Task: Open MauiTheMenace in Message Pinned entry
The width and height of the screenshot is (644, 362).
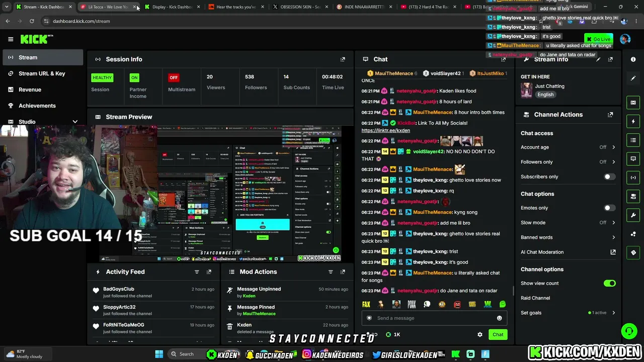Action: 259,314
